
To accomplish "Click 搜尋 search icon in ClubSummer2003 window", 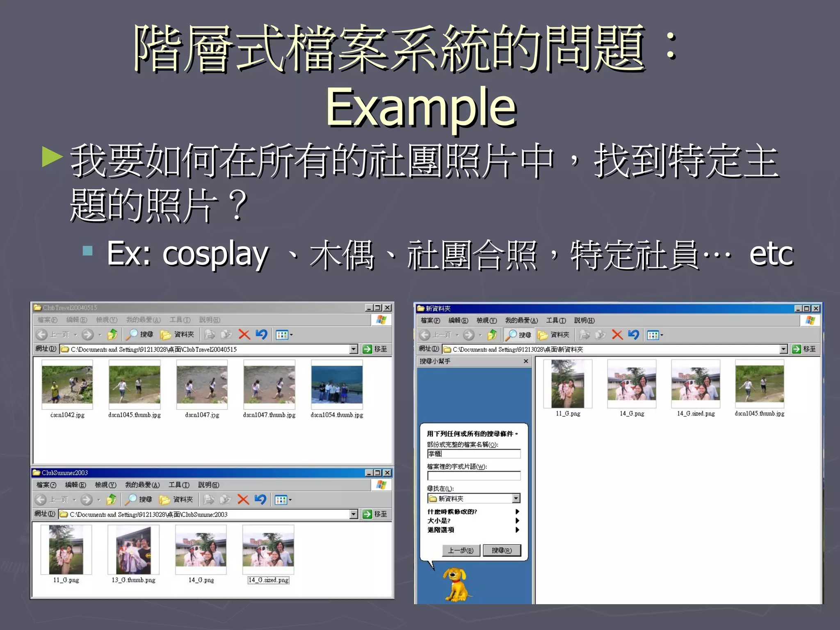I will (130, 500).
